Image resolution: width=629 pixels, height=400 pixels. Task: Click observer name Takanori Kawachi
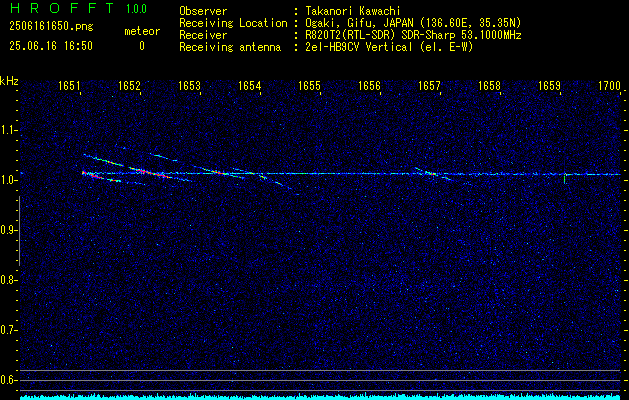click(353, 11)
